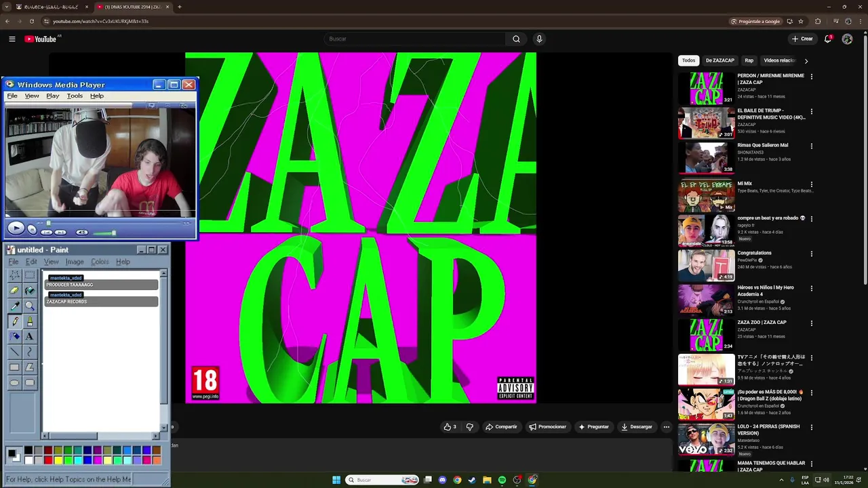
Task: Select the Polygon tool in Paint
Action: point(30,367)
